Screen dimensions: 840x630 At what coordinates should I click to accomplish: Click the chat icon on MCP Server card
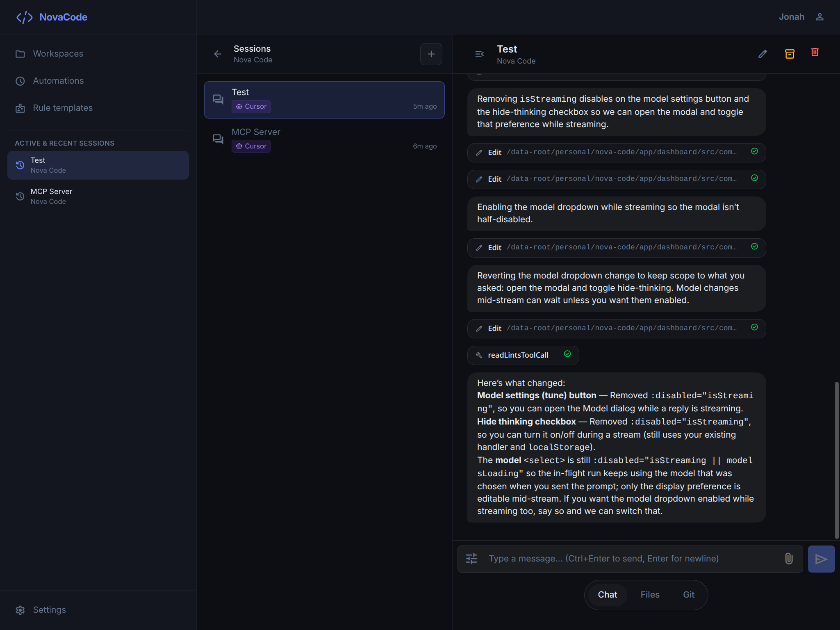click(x=218, y=139)
